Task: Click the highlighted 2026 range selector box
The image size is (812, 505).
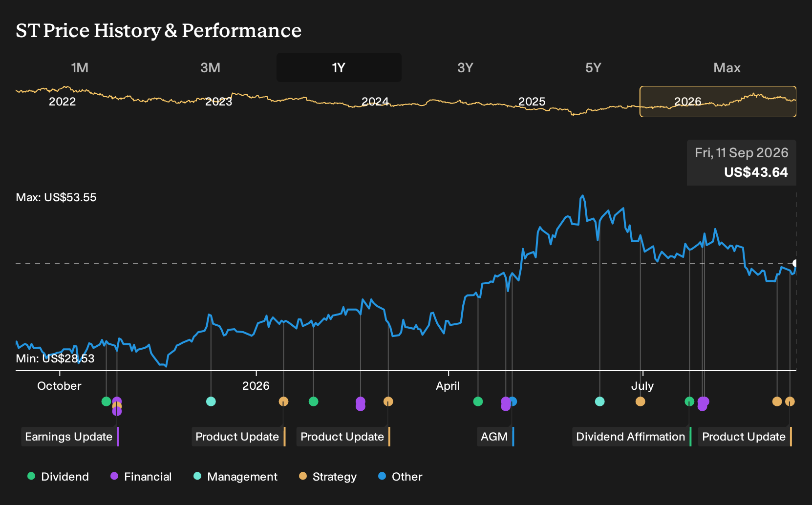Action: coord(718,102)
